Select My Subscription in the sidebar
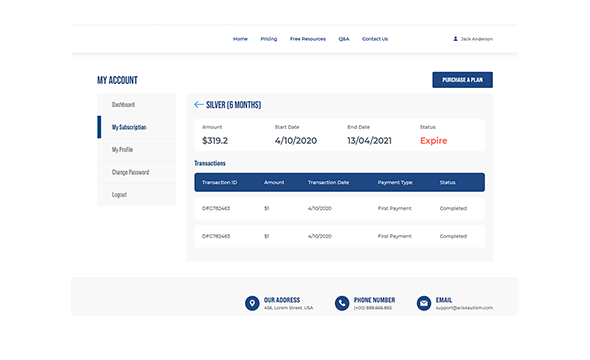This screenshot has height=360, width=590. 137,127
